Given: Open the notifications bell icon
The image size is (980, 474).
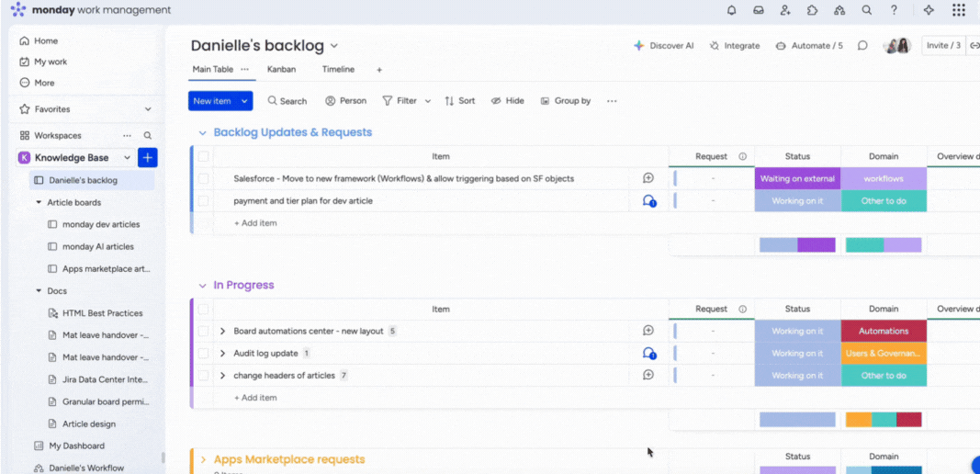Looking at the screenshot, I should [731, 10].
